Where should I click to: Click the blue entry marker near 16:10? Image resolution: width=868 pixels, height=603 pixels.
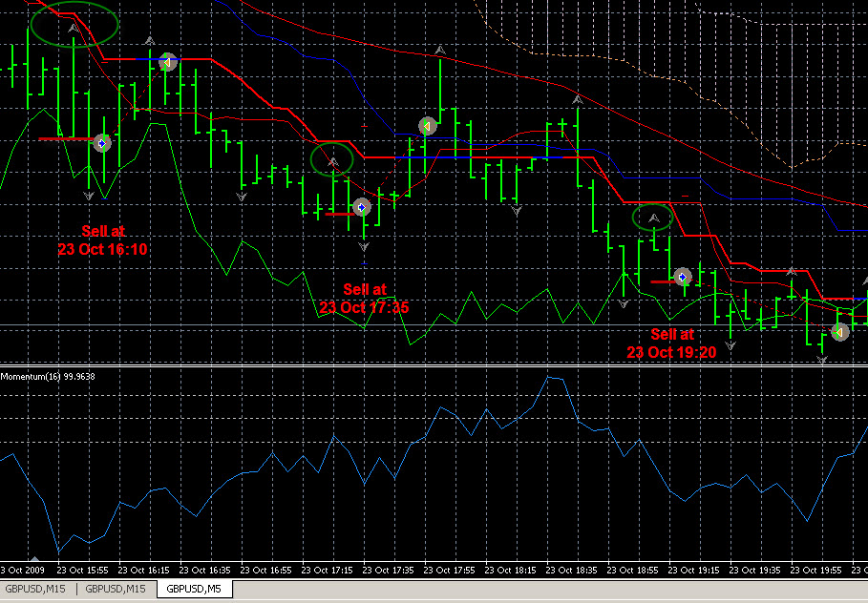click(102, 143)
